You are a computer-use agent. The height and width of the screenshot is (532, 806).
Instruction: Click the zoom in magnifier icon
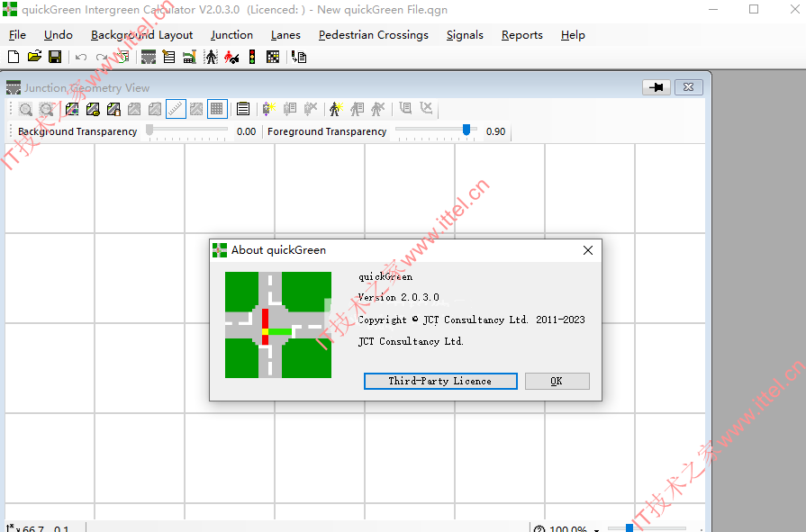tap(26, 109)
